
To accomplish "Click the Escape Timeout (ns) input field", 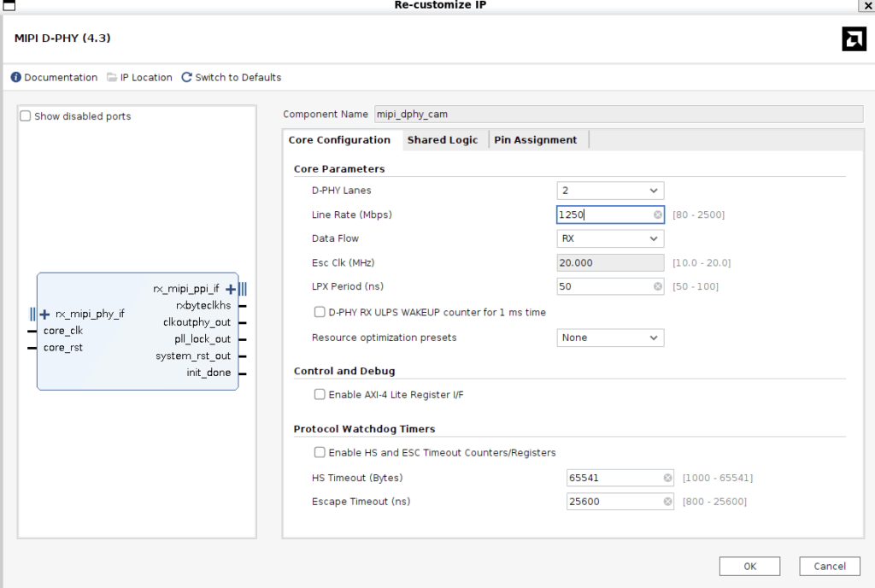I will coord(620,502).
